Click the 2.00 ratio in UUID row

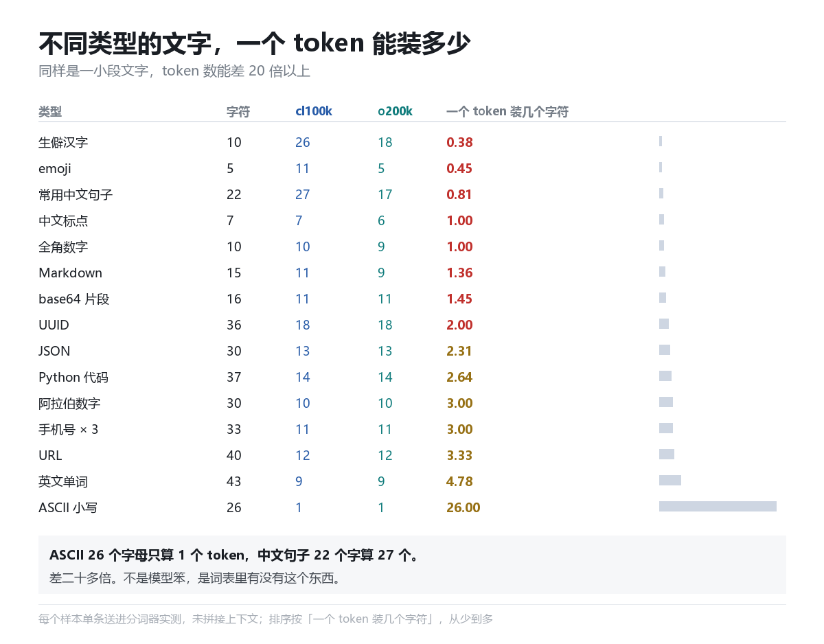tap(459, 325)
